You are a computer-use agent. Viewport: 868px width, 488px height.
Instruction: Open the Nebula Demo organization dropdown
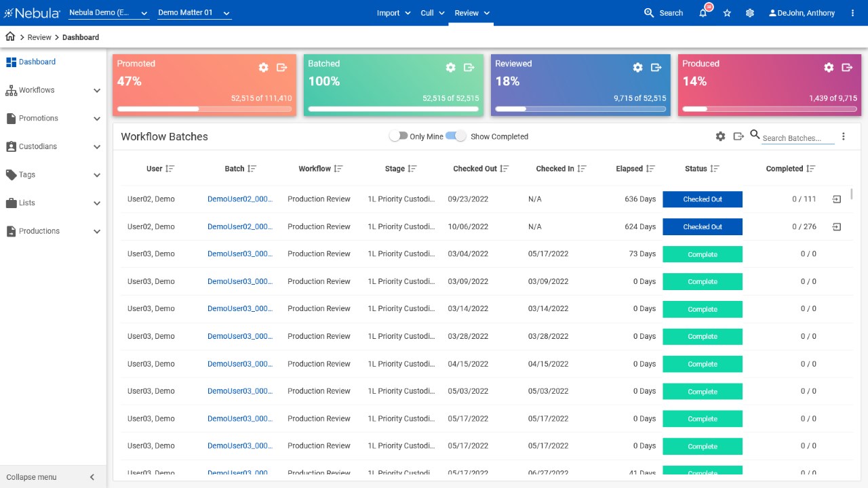(109, 13)
